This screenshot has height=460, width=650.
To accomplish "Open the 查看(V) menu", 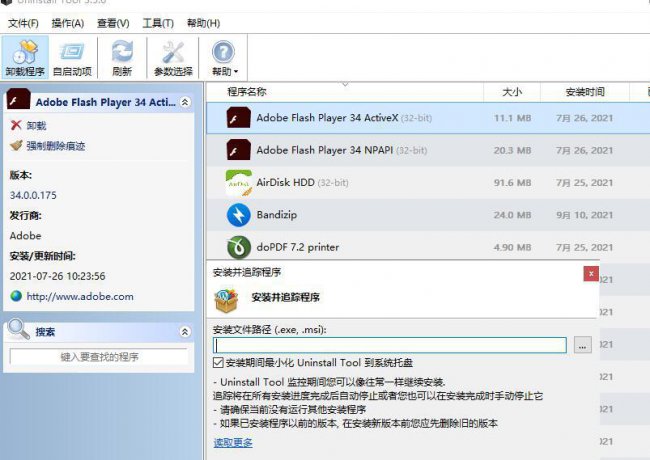I will click(113, 23).
